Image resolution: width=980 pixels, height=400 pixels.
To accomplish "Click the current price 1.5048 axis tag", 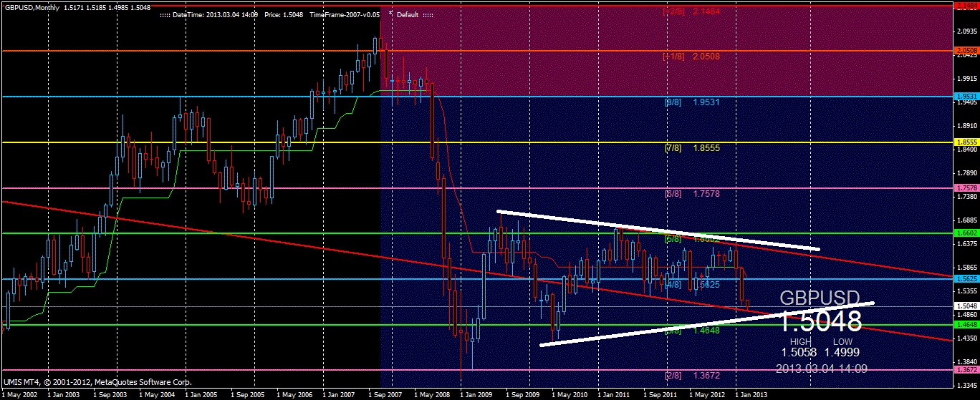I will (x=967, y=306).
